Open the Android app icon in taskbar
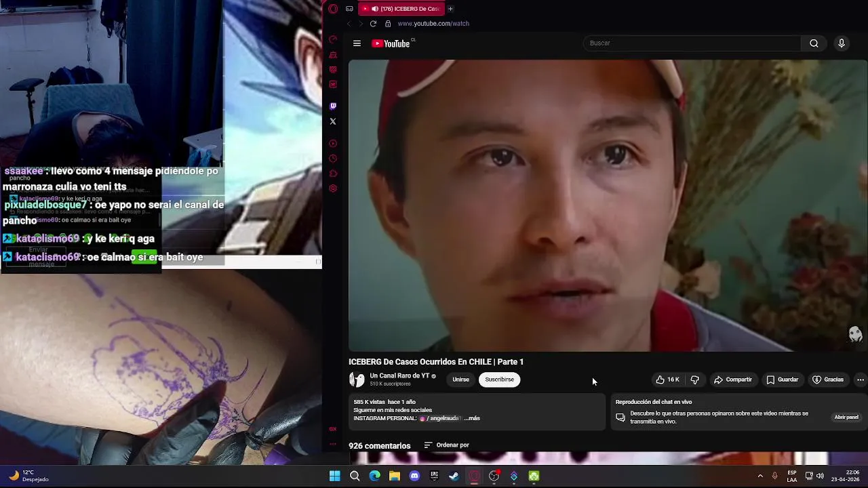Screen dimensions: 868x488 tap(534, 476)
